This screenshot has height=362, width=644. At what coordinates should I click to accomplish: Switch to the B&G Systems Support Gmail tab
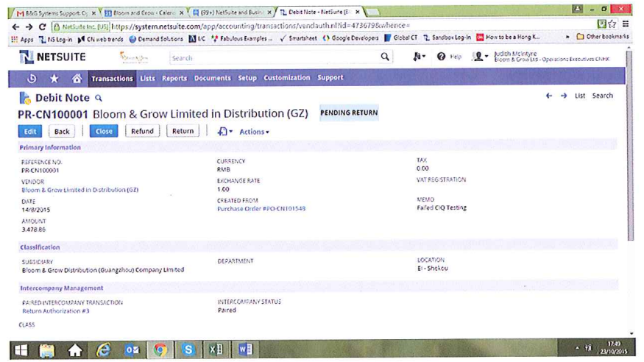click(55, 13)
